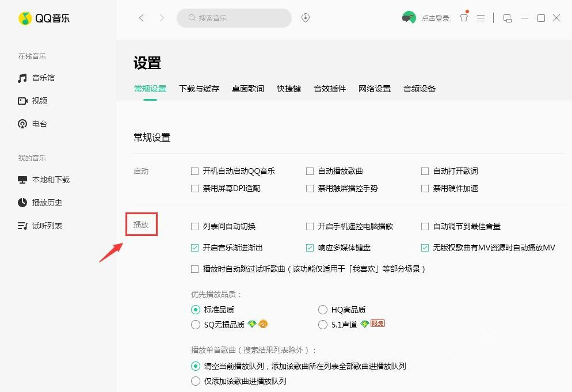Open 电台 from the sidebar

point(40,124)
